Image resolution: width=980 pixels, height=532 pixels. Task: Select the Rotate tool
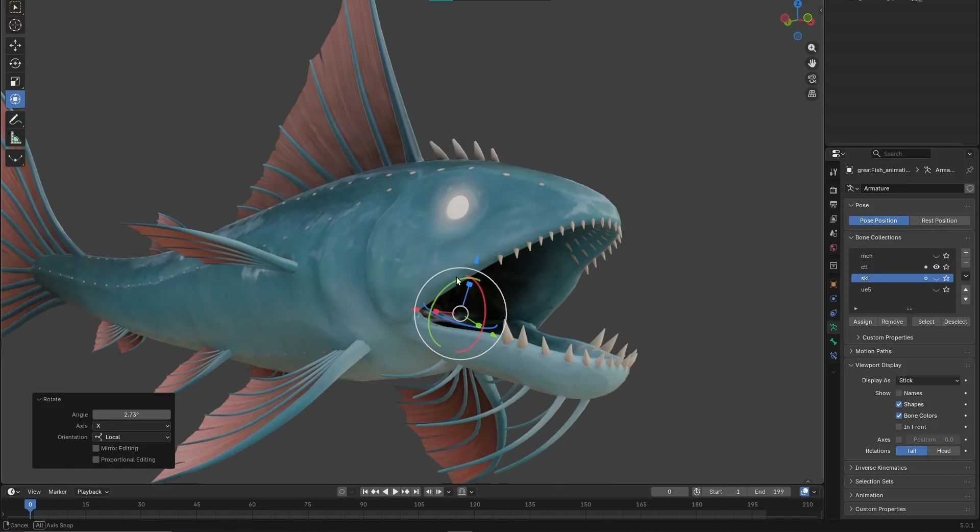tap(15, 63)
